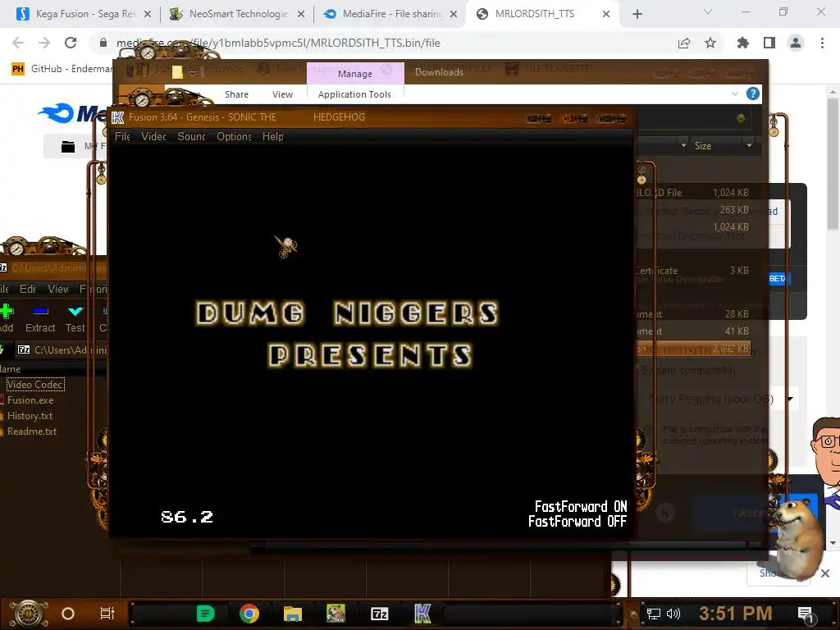
Task: Click Chrome's forward arrow
Action: [x=44, y=43]
